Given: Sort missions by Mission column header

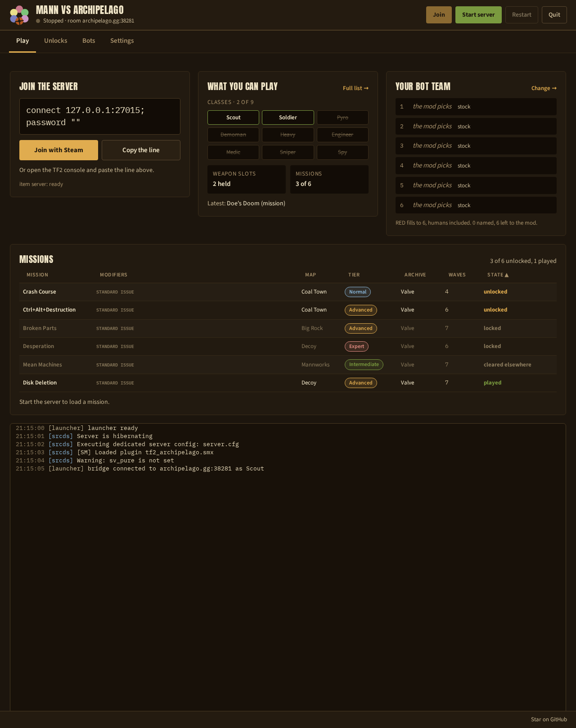Looking at the screenshot, I should 37,275.
